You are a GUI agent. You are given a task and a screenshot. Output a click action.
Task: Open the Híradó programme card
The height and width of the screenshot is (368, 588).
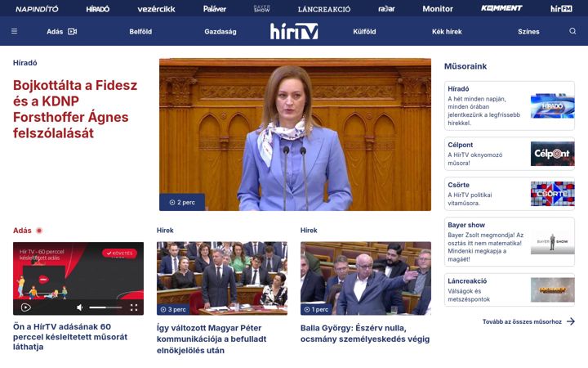[510, 105]
